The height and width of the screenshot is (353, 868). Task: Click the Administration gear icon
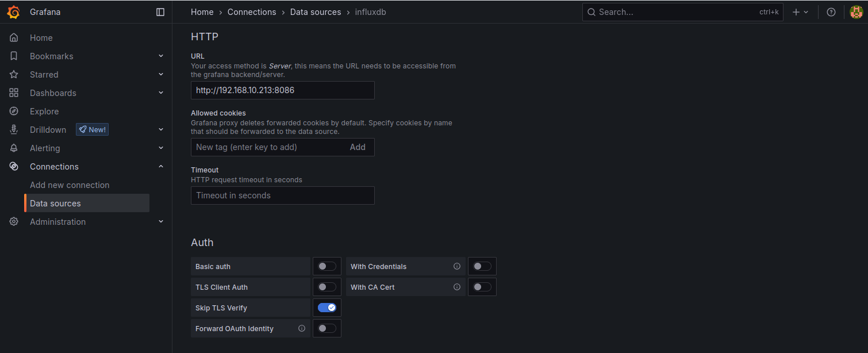pos(14,222)
